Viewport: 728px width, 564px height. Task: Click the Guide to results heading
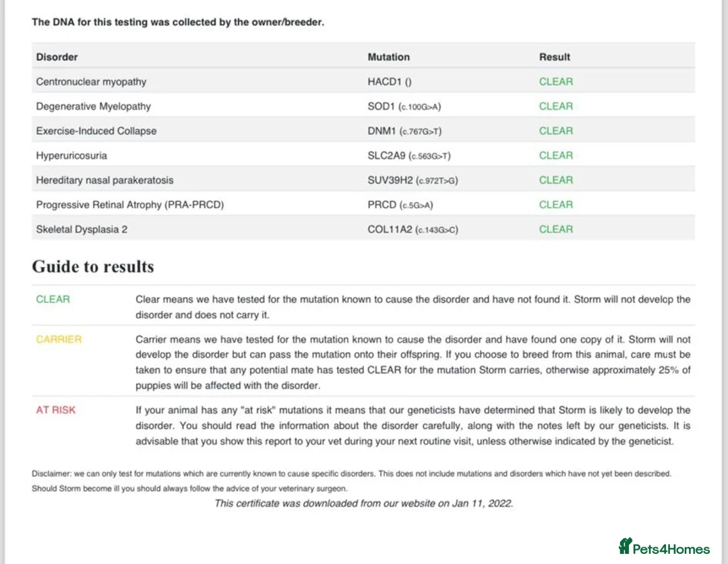coord(93,267)
